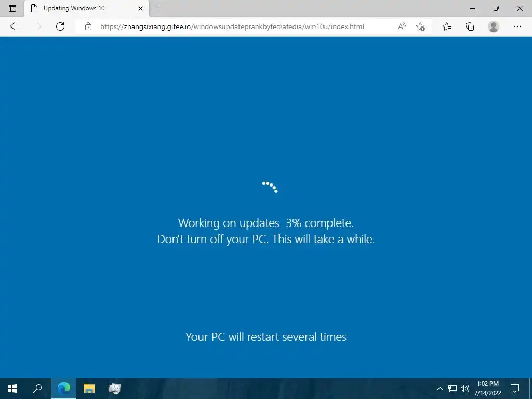
Task: Open Collections panel
Action: pyautogui.click(x=470, y=26)
